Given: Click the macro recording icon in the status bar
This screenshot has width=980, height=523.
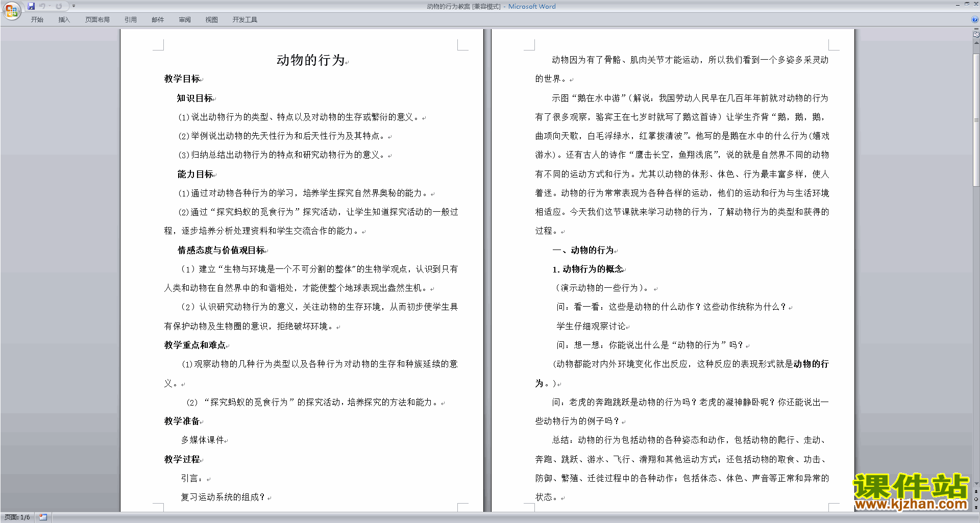Looking at the screenshot, I should pyautogui.click(x=43, y=517).
